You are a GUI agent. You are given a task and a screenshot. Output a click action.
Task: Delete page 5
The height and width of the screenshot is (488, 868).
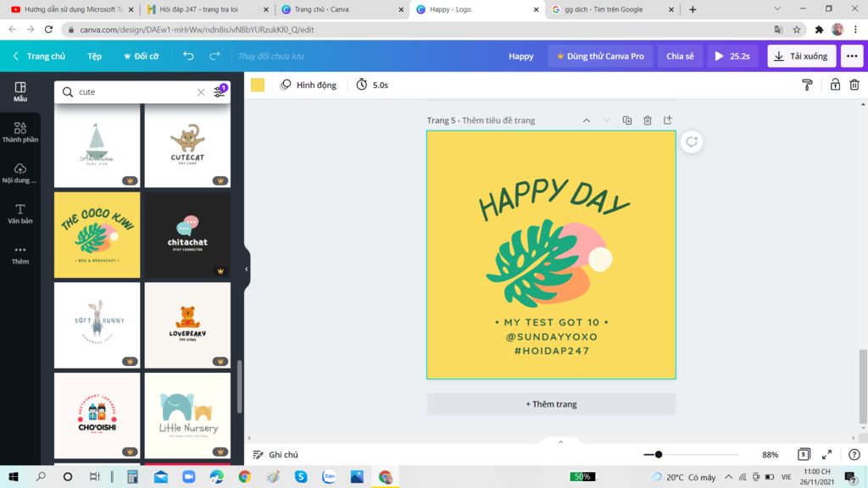(647, 120)
